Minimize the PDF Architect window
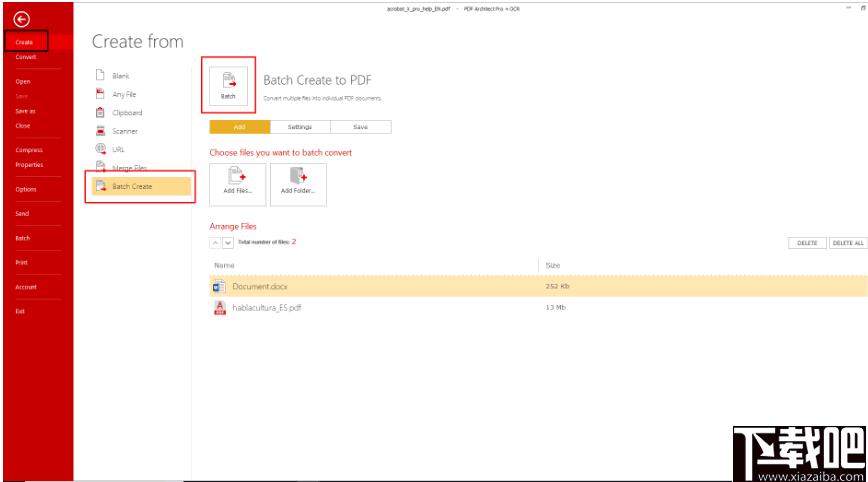 coord(849,8)
